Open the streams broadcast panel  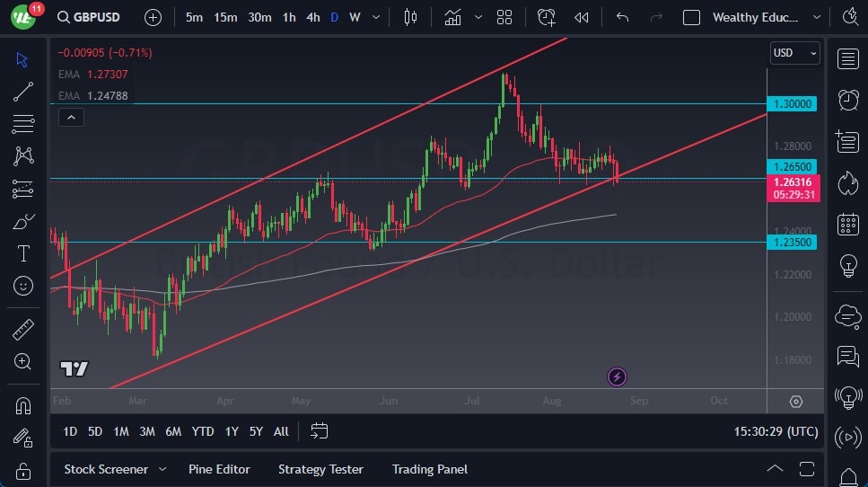848,438
